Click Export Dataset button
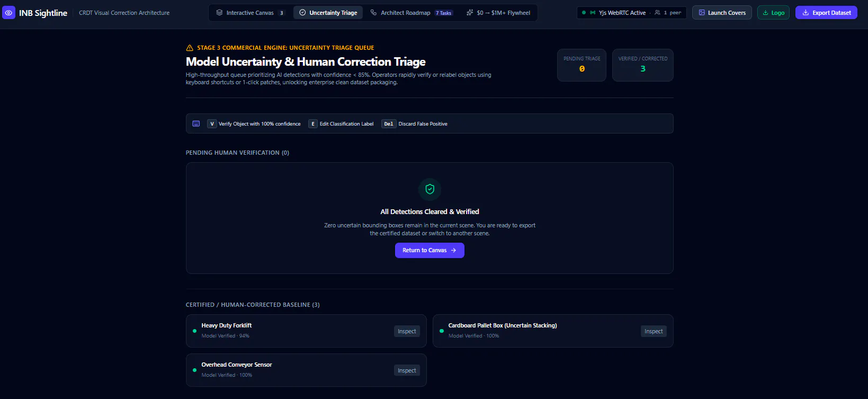Image resolution: width=868 pixels, height=399 pixels. coord(826,13)
